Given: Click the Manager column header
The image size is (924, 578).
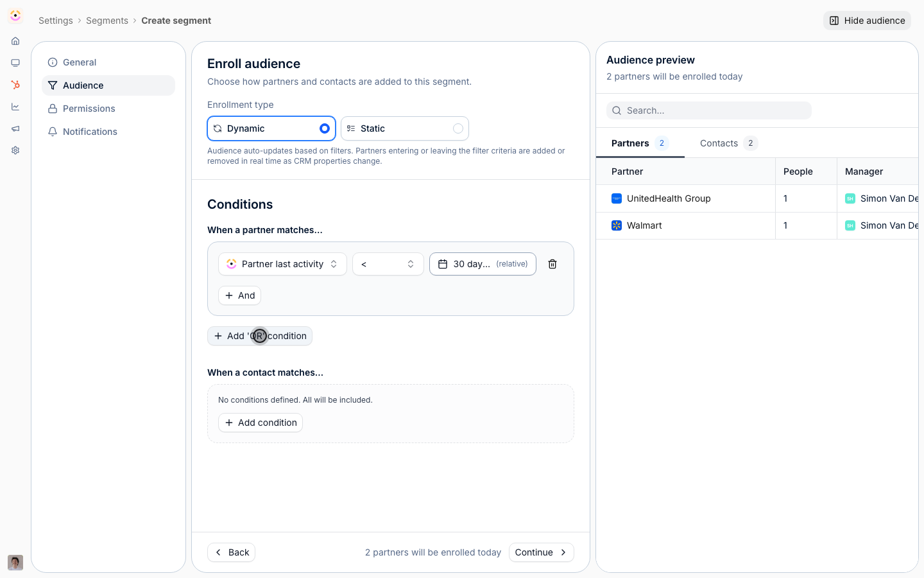Looking at the screenshot, I should pos(878,171).
